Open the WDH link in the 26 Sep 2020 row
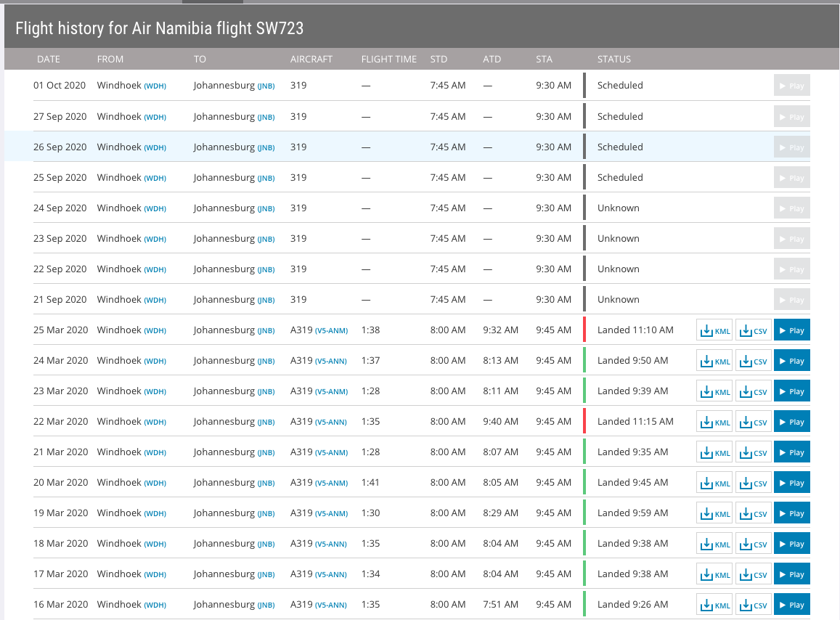Viewport: 840px width, 620px height. (155, 148)
